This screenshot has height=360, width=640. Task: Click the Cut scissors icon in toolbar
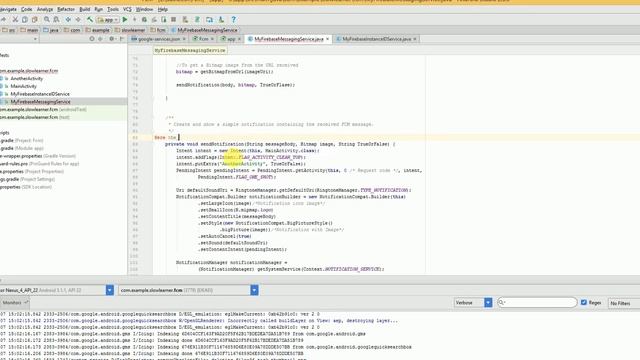15,20
